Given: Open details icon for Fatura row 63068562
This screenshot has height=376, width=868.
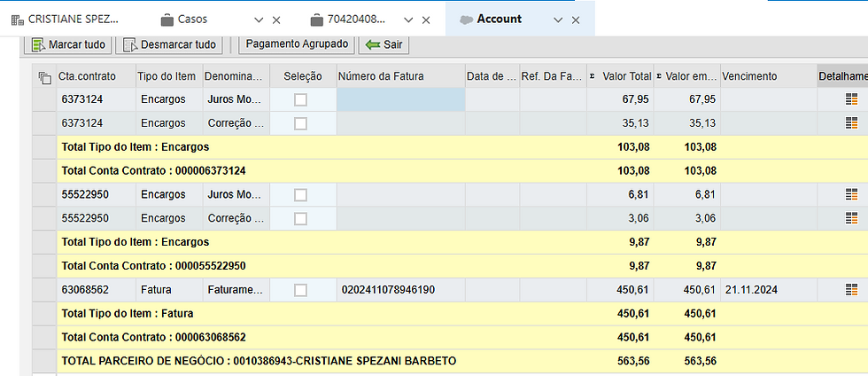Looking at the screenshot, I should tap(852, 289).
